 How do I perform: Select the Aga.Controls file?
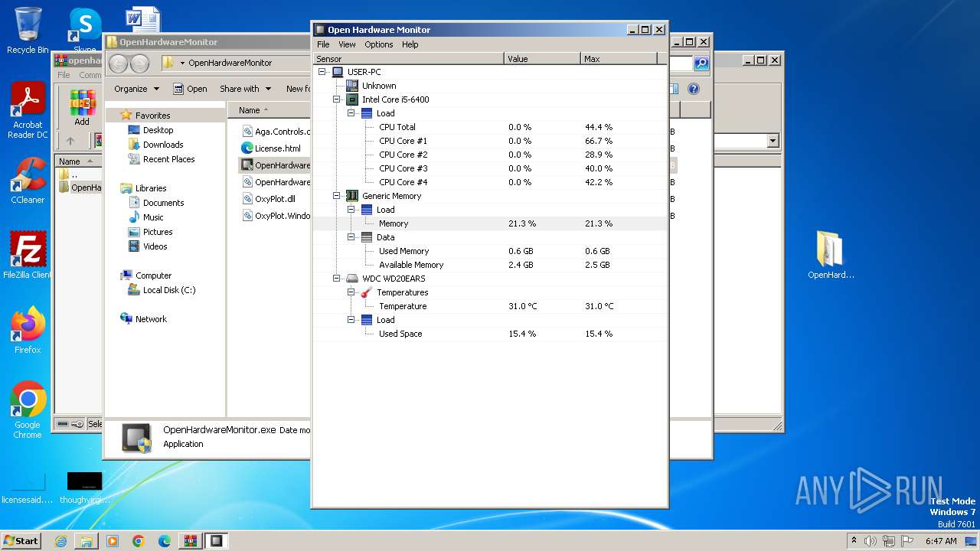tap(276, 132)
